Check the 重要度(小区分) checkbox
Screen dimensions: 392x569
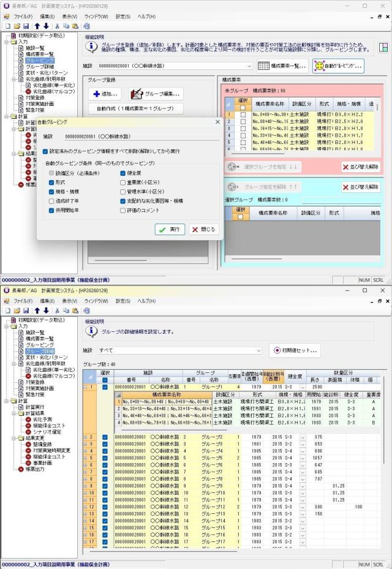[123, 182]
